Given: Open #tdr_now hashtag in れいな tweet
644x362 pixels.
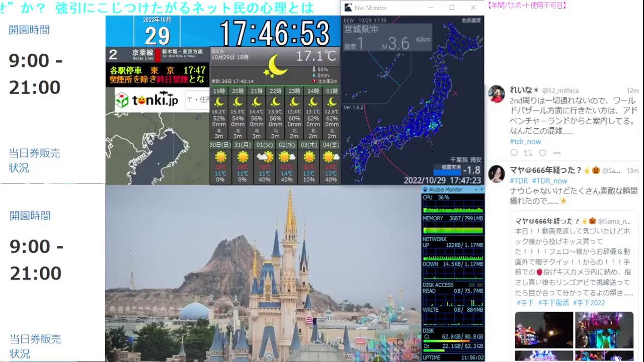Looking at the screenshot, I should [x=525, y=142].
